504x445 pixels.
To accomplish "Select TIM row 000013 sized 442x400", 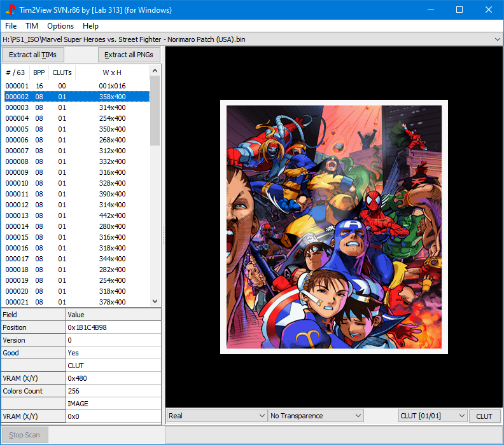I will click(x=77, y=216).
